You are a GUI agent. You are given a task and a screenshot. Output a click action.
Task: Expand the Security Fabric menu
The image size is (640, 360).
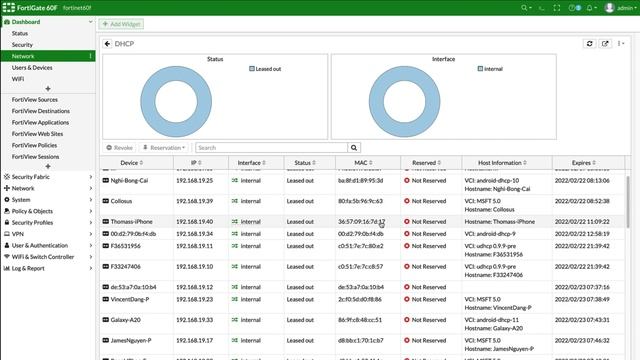point(48,177)
